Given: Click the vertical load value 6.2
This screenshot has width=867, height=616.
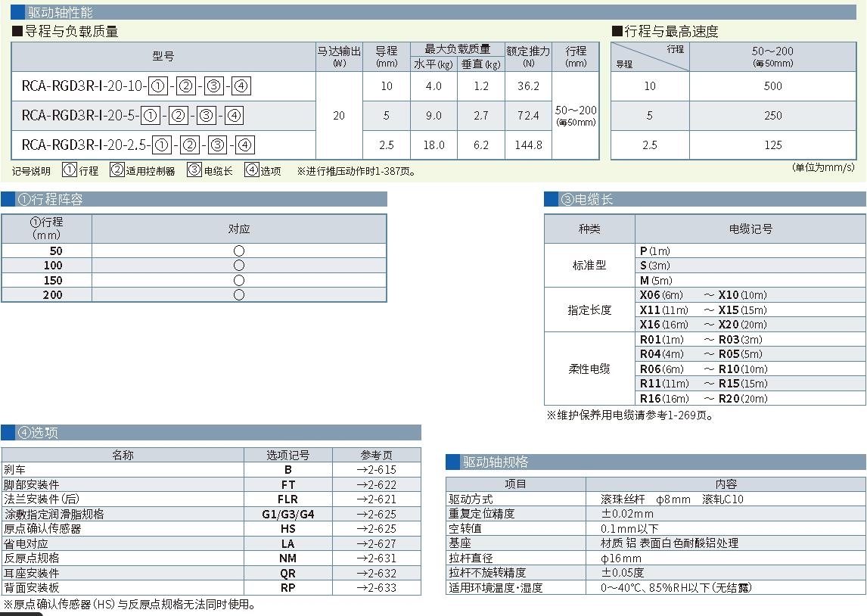Looking at the screenshot, I should point(481,145).
